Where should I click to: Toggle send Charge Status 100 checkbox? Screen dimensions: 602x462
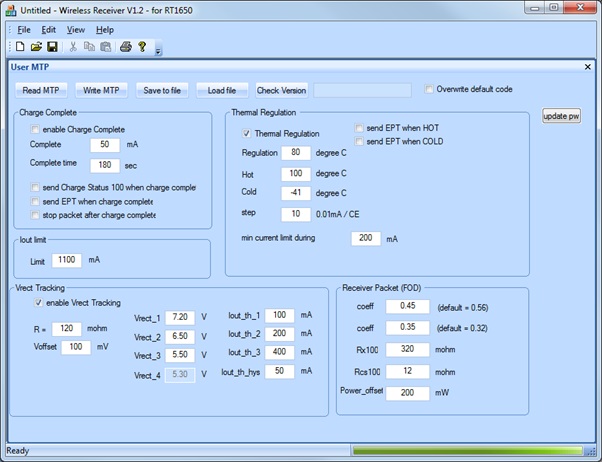tap(35, 187)
